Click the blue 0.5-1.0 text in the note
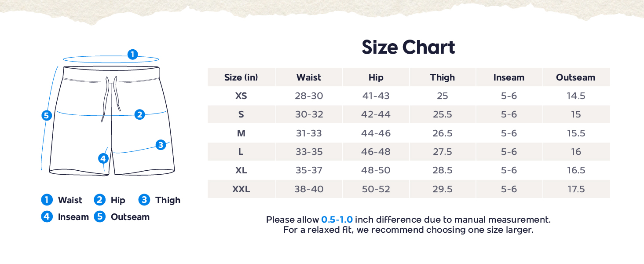The width and height of the screenshot is (644, 264). click(337, 220)
